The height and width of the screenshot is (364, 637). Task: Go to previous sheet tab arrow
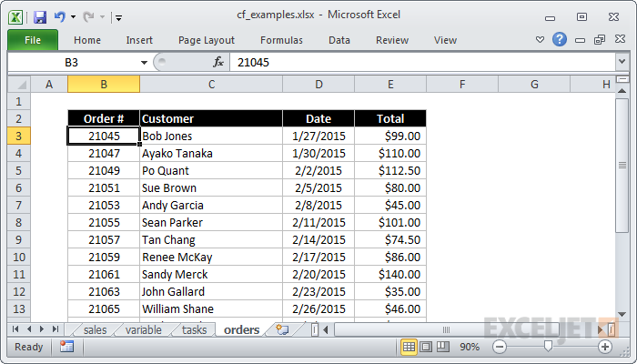point(29,329)
